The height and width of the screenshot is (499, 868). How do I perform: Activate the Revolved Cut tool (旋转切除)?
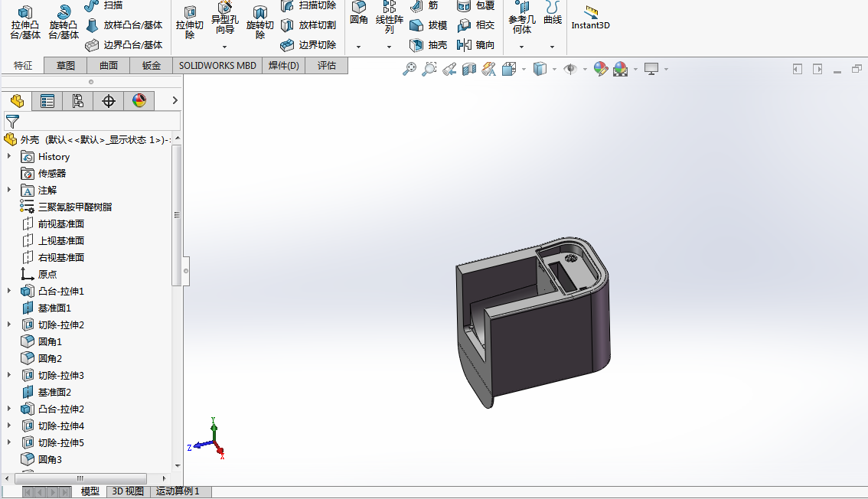pos(260,23)
